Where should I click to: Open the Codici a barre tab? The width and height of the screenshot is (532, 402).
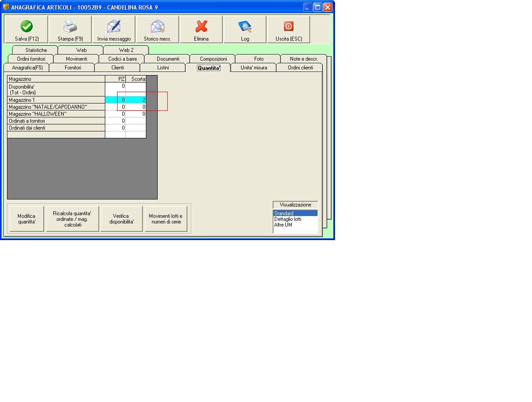[122, 59]
